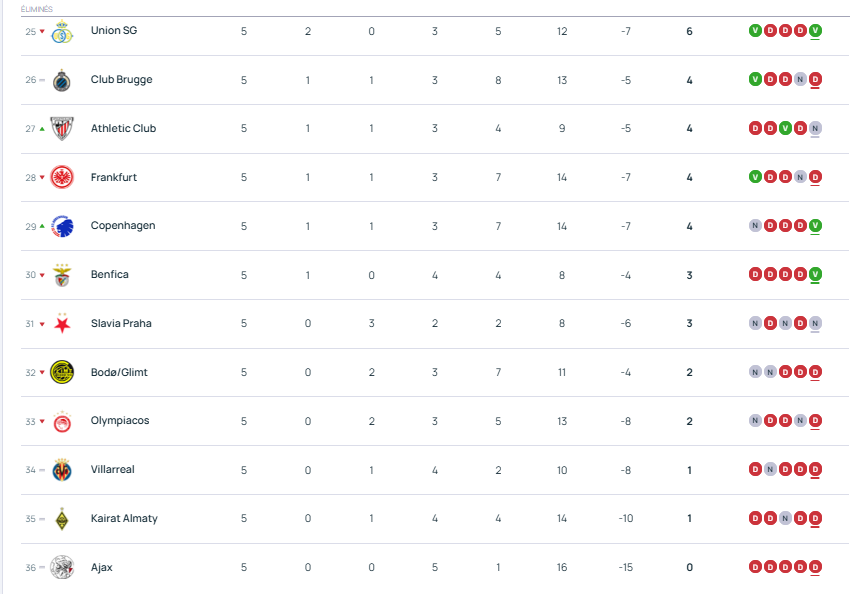Select the Bodø/Glimt yellow crest
868x601 pixels.
pyautogui.click(x=62, y=371)
